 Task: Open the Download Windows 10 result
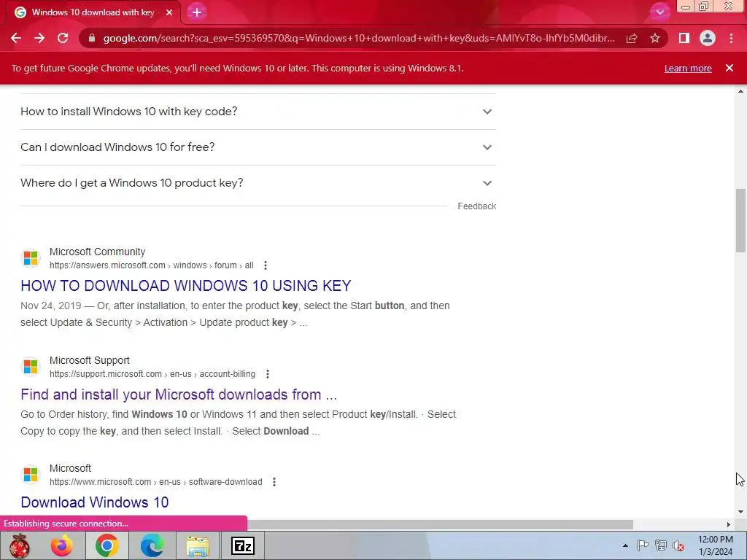pyautogui.click(x=94, y=502)
